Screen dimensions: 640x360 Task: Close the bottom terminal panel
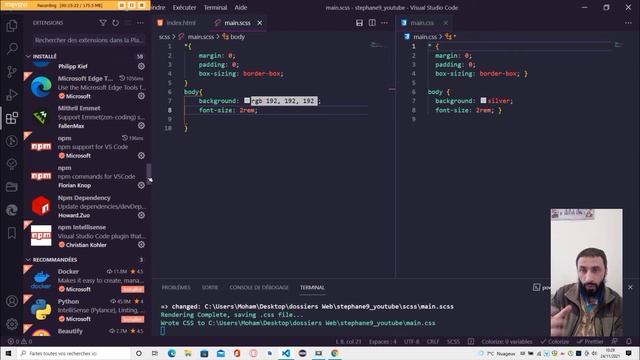pos(630,287)
